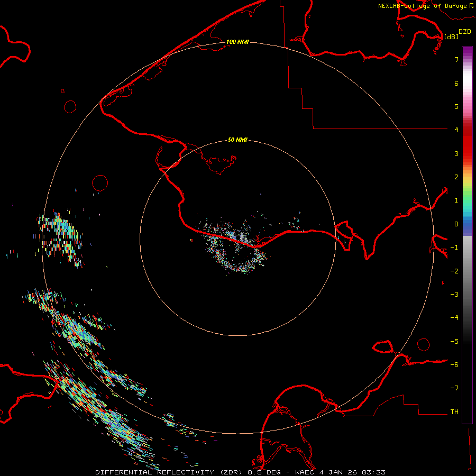Screen dimensions: 476x476
Task: Click the -3 tick label on color scale
Action: pyautogui.click(x=454, y=295)
